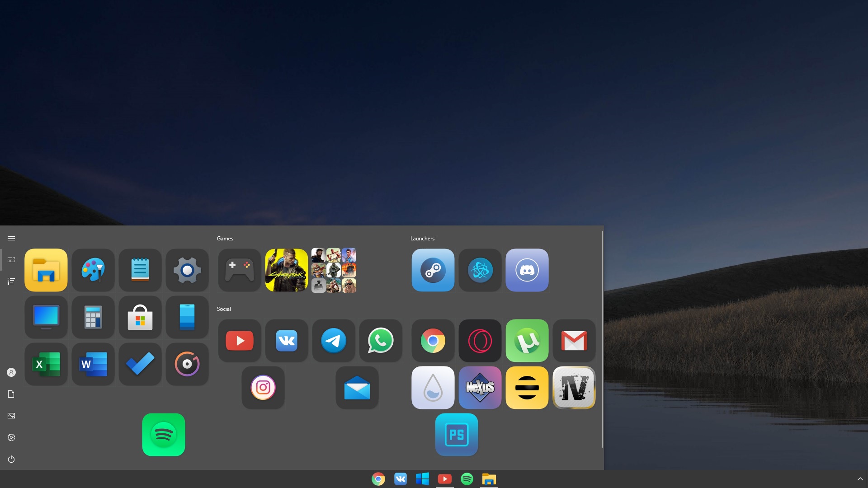
Task: Open Chrome from the taskbar
Action: [378, 479]
